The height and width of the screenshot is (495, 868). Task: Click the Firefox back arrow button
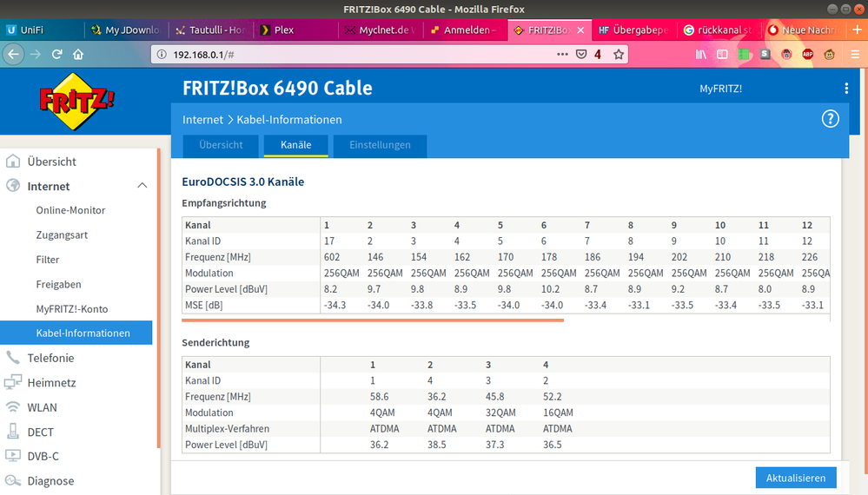pos(13,54)
